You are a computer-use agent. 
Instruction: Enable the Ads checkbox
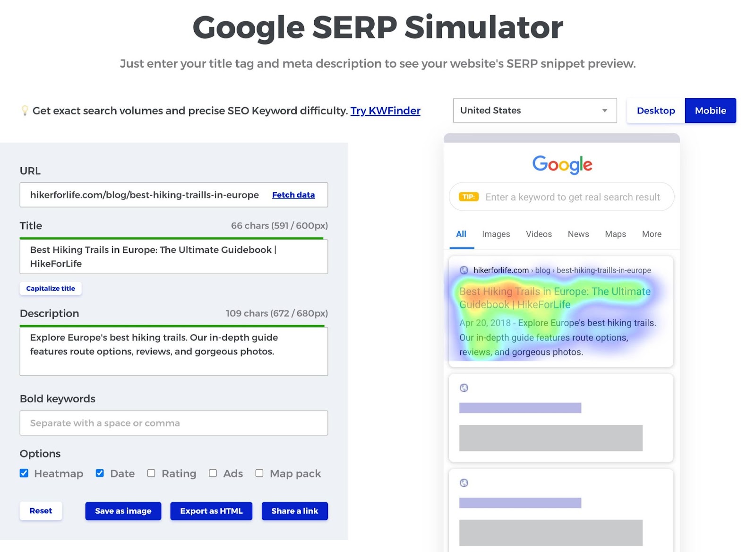pos(213,473)
